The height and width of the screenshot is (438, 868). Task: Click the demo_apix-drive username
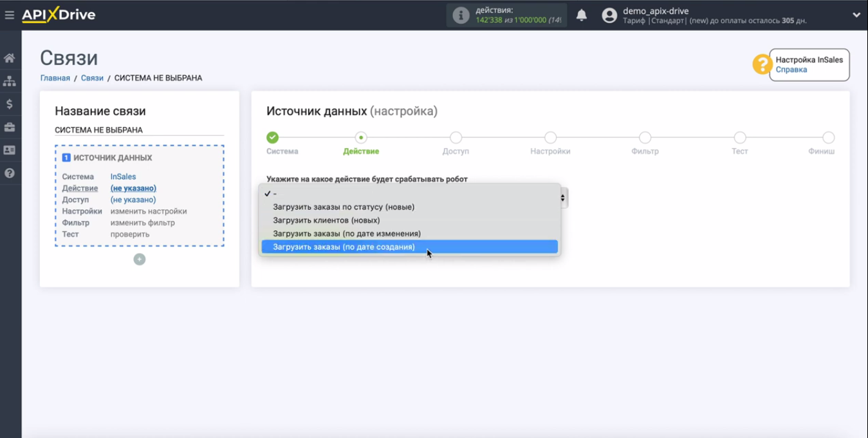tap(656, 11)
